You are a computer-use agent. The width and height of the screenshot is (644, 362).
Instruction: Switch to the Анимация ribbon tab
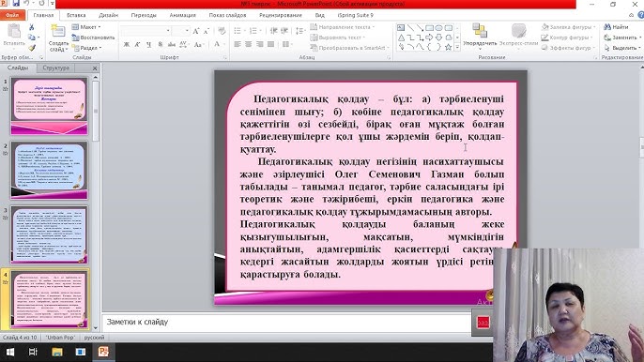[x=183, y=15]
